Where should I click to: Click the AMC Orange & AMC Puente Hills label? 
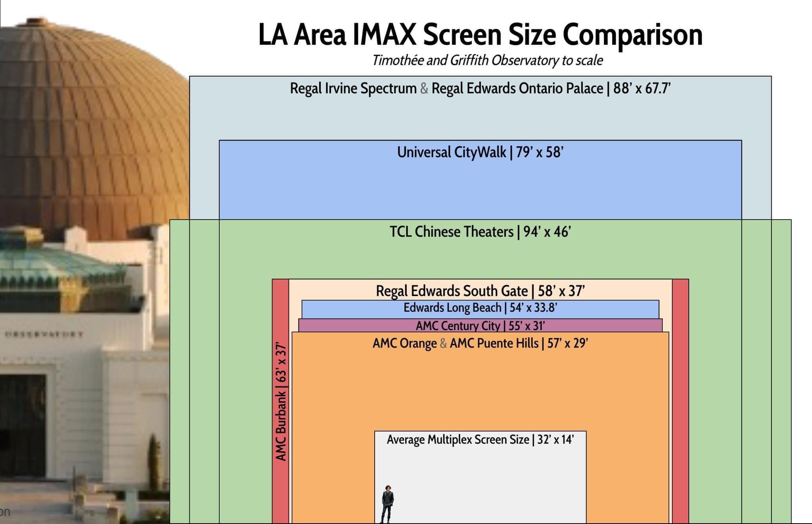[x=480, y=343]
